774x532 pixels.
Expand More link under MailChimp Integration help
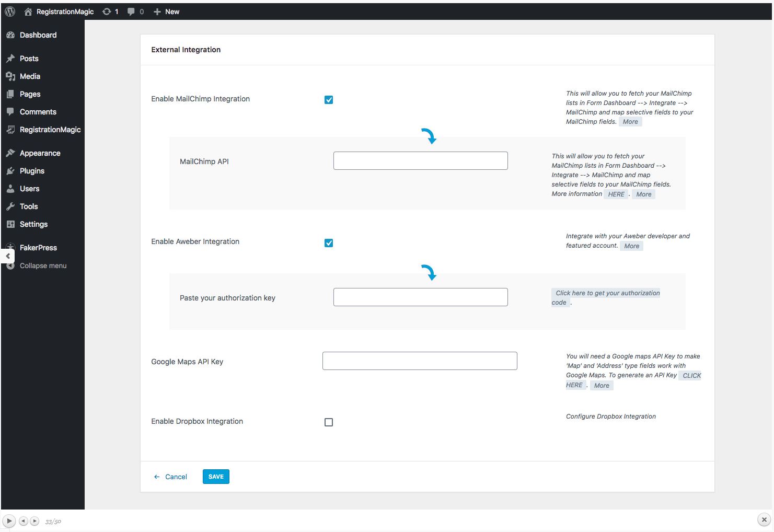630,122
